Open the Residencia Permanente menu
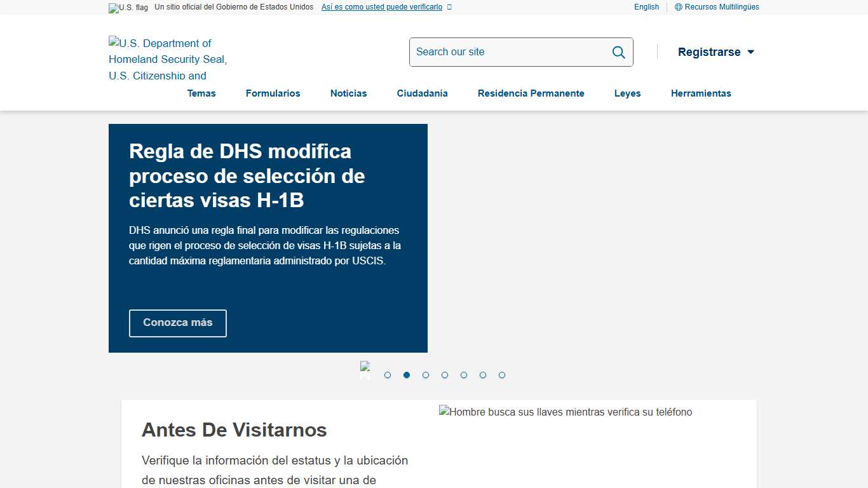 coord(531,93)
